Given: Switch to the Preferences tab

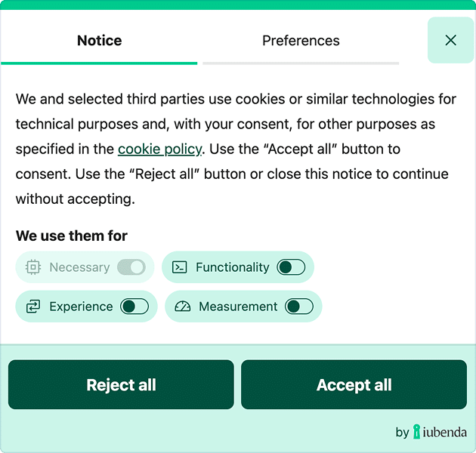Looking at the screenshot, I should pyautogui.click(x=301, y=41).
